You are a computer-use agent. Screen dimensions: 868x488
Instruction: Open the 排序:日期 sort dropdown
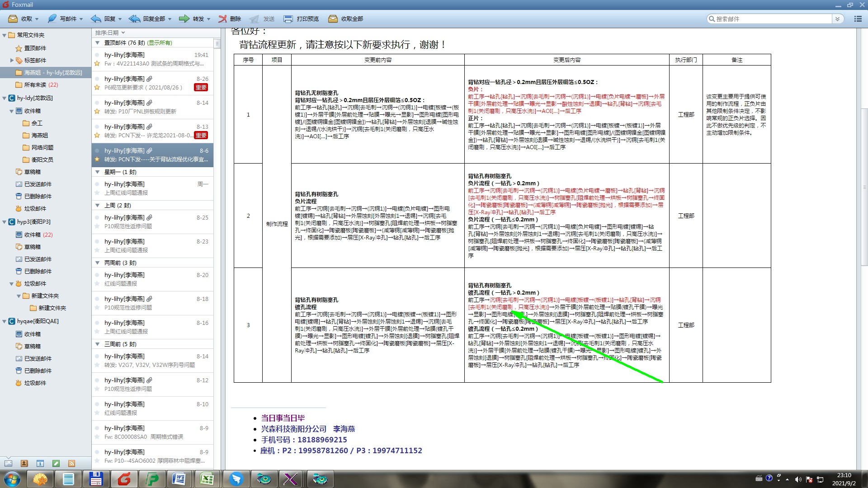pos(110,33)
